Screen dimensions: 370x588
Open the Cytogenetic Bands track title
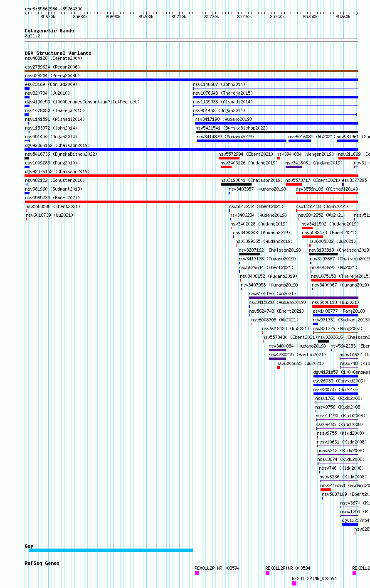(49, 31)
